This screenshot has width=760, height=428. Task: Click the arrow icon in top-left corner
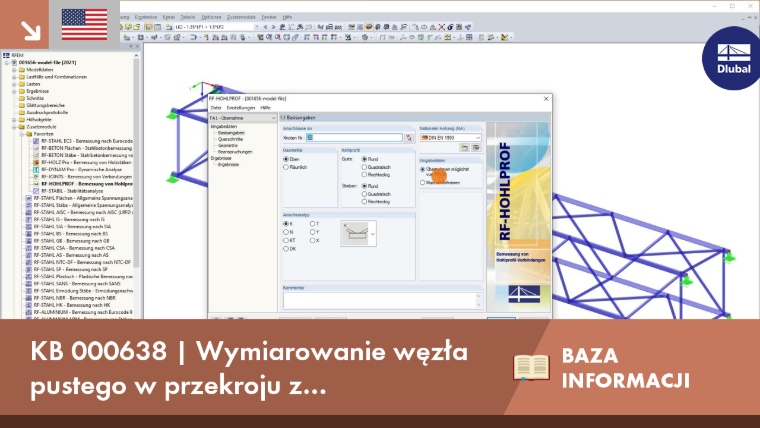30,31
